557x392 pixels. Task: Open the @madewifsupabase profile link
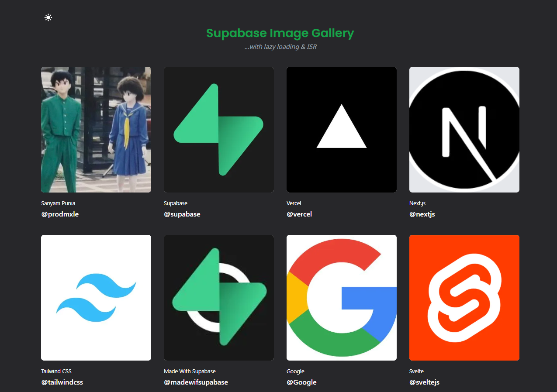[x=196, y=382]
